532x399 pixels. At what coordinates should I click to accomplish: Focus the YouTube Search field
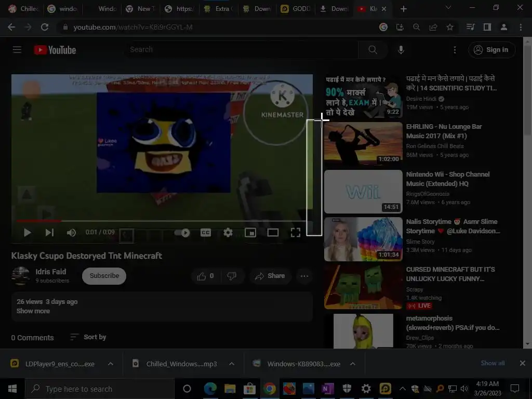(242, 50)
